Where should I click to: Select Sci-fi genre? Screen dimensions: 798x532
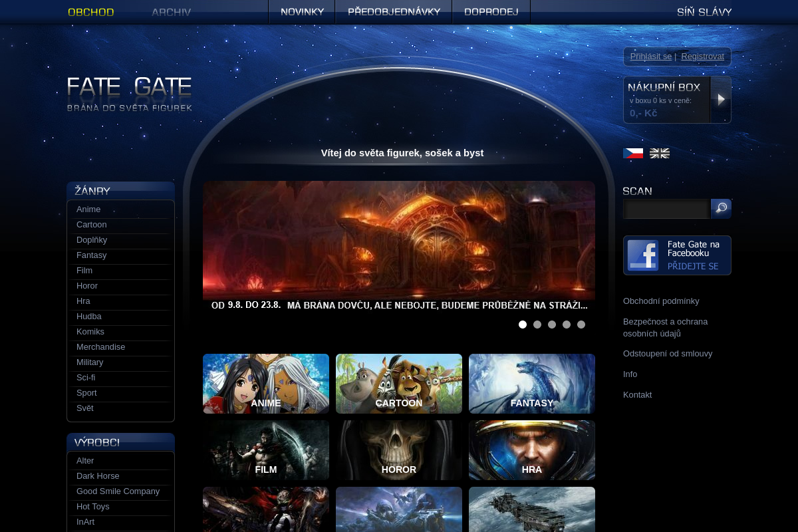[86, 378]
